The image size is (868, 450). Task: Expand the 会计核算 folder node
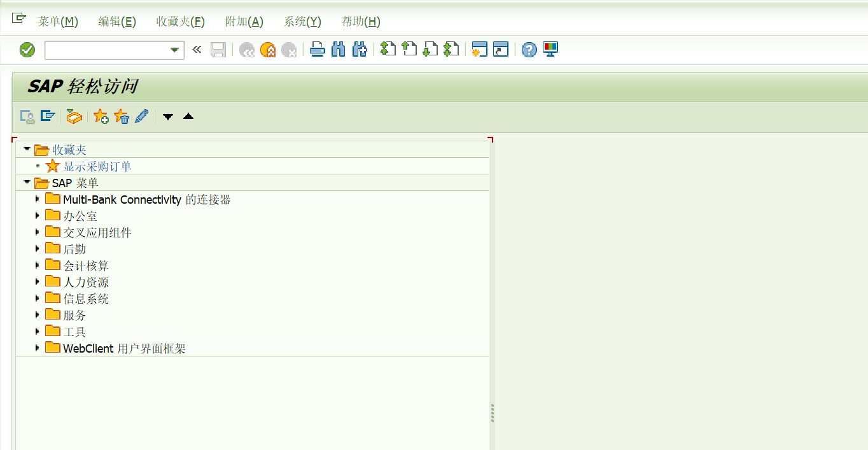pyautogui.click(x=38, y=265)
